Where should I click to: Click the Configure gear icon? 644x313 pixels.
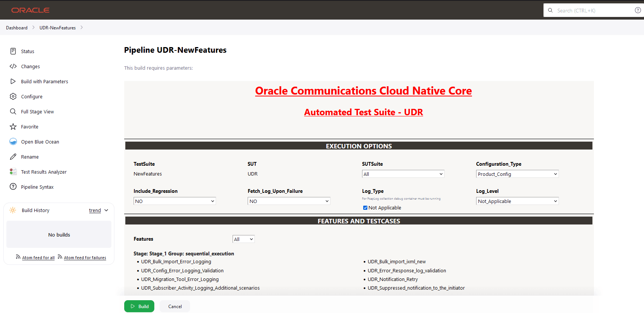tap(13, 96)
